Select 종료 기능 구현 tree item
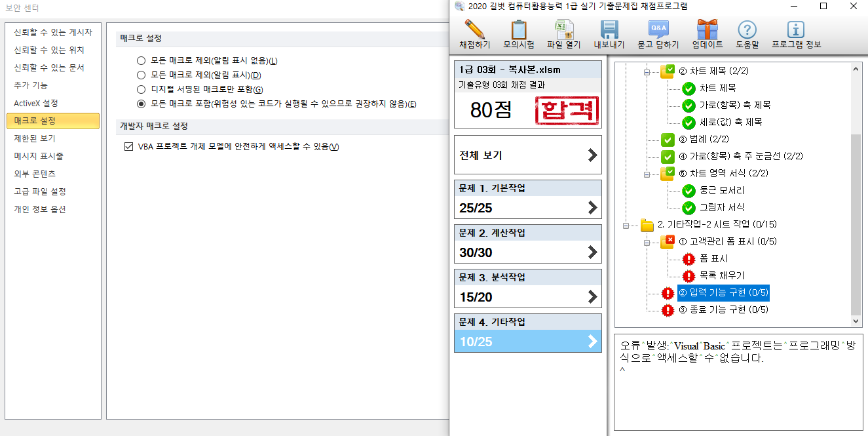The width and height of the screenshot is (868, 436). pyautogui.click(x=724, y=309)
